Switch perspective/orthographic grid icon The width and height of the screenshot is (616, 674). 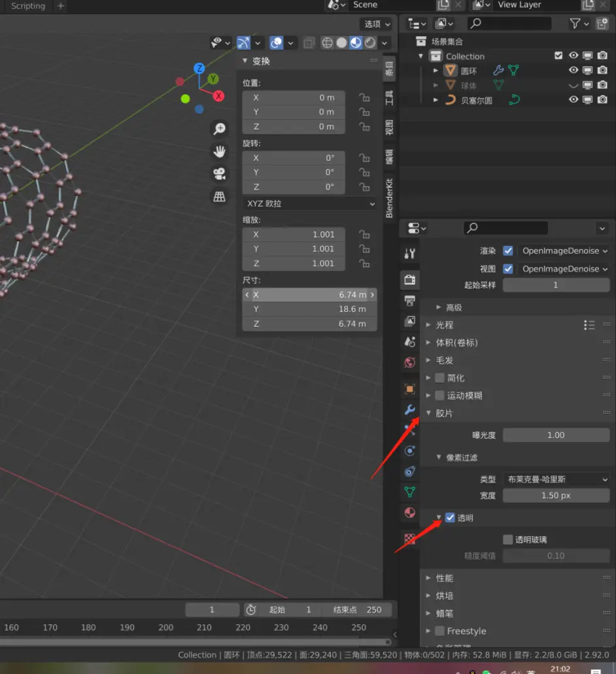[x=220, y=196]
